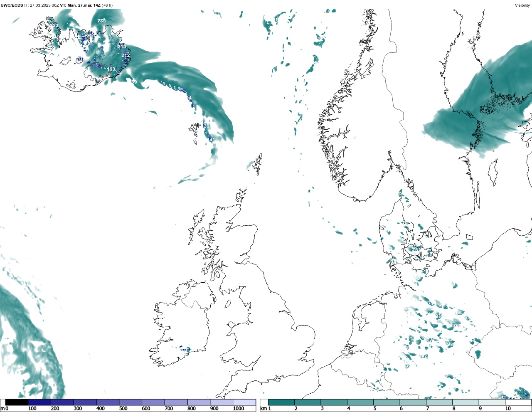Click the km unit label of the right legend
The image size is (532, 412).
coord(264,409)
